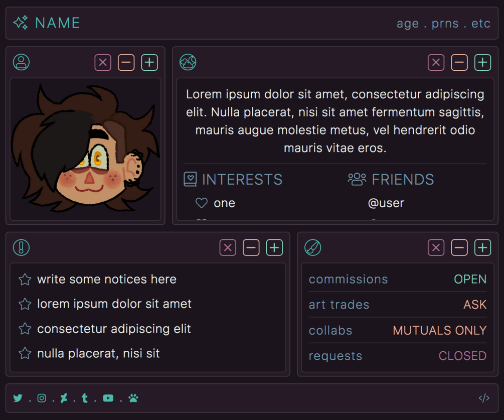Viewport: 504px width, 420px height.
Task: Open the YouTube icon link
Action: (x=108, y=398)
